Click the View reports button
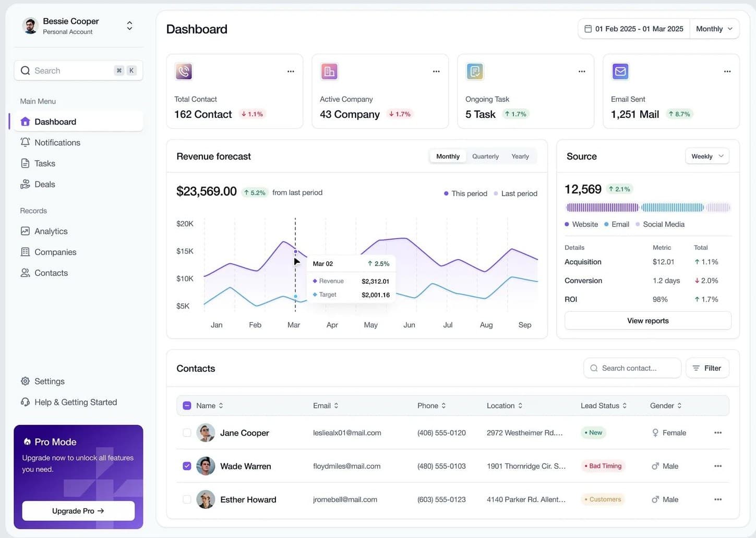 [x=647, y=321]
